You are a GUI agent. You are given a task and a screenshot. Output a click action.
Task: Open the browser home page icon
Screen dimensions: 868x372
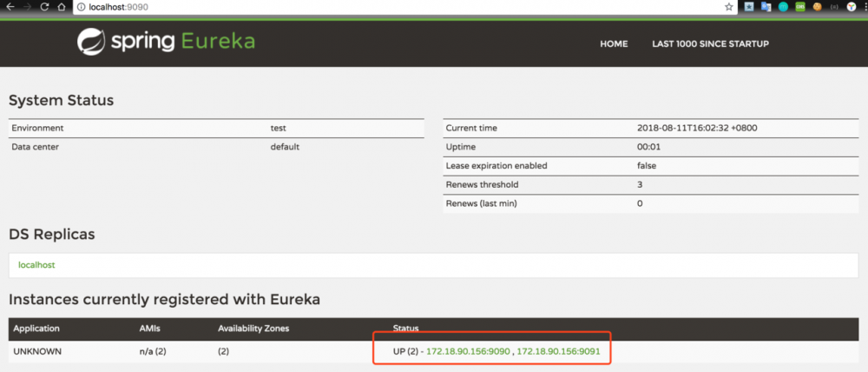click(x=62, y=7)
